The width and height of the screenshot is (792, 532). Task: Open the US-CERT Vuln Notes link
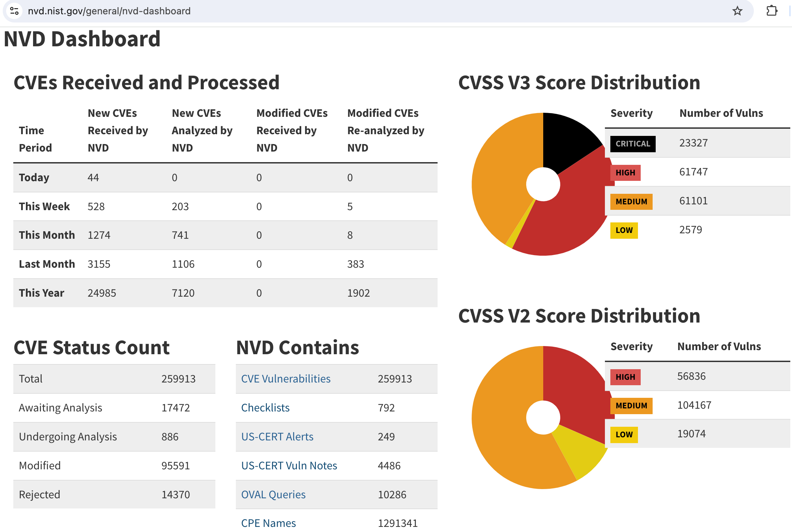tap(289, 466)
